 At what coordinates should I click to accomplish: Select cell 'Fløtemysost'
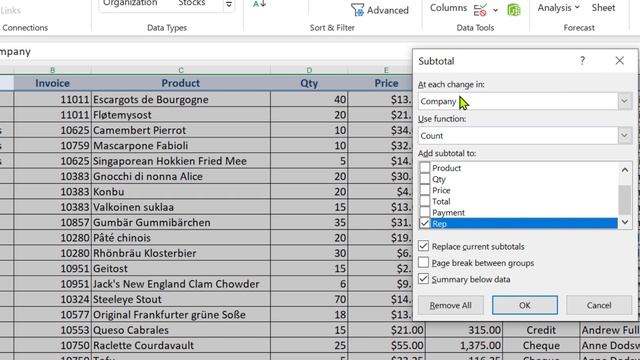tap(181, 115)
